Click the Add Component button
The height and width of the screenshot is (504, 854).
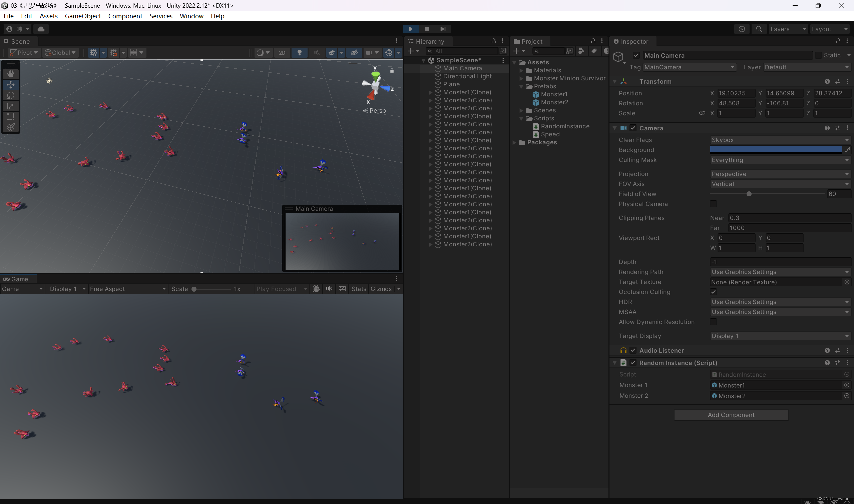731,415
